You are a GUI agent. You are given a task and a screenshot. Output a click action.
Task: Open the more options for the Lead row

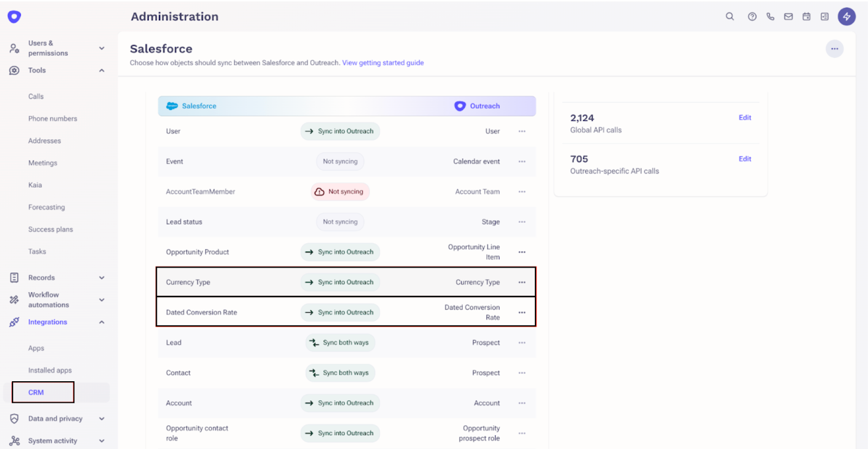pyautogui.click(x=522, y=343)
